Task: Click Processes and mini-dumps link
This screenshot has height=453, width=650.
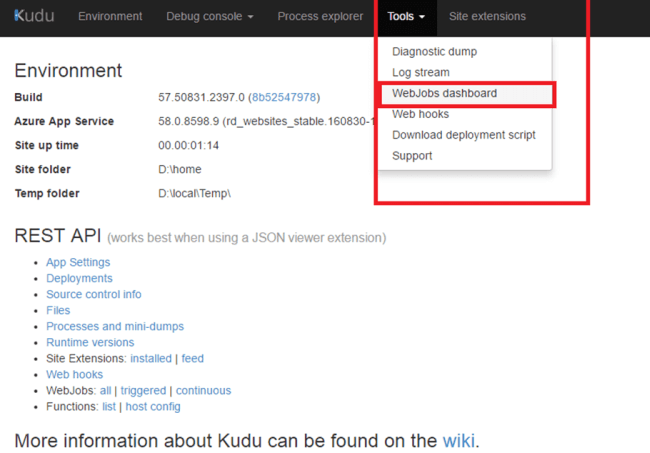Action: tap(115, 327)
